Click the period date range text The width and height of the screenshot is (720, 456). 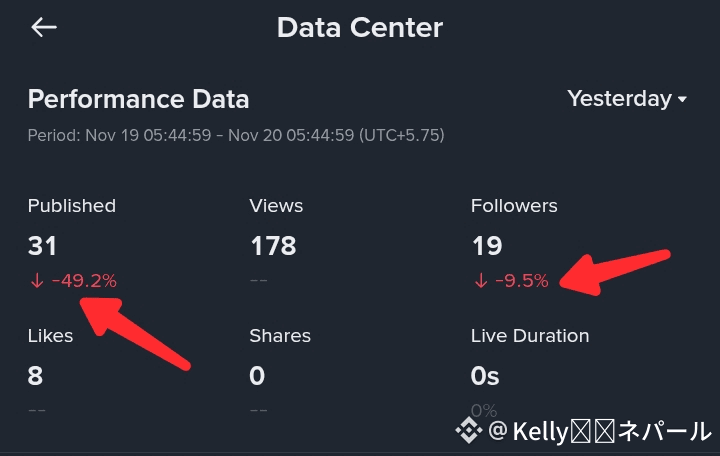[236, 135]
